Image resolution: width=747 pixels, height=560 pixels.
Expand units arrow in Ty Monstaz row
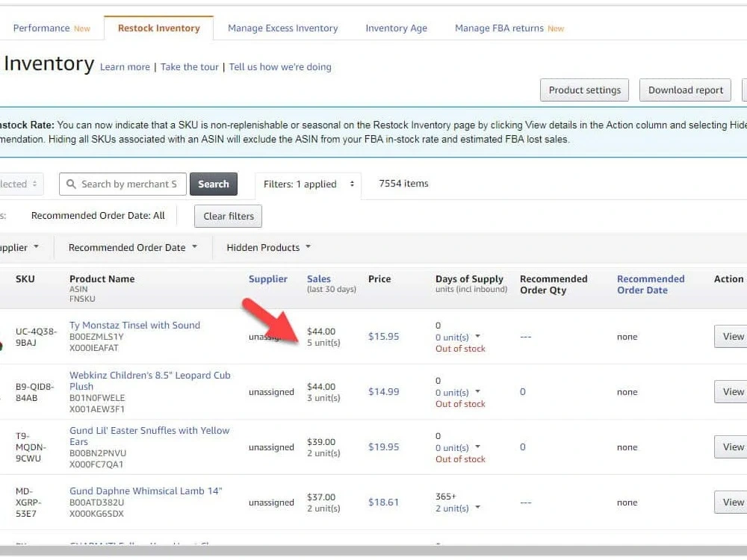click(x=477, y=336)
